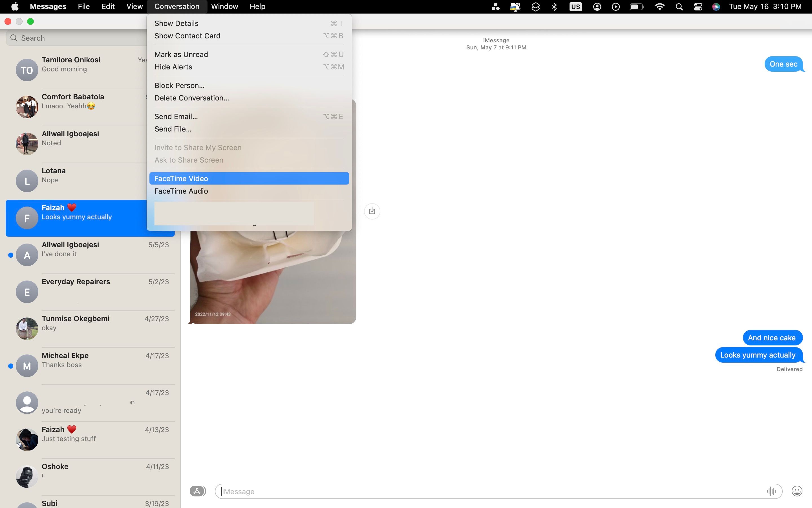Click the 'And nice cake' message bubble
Viewport: 812px width, 508px height.
click(773, 338)
